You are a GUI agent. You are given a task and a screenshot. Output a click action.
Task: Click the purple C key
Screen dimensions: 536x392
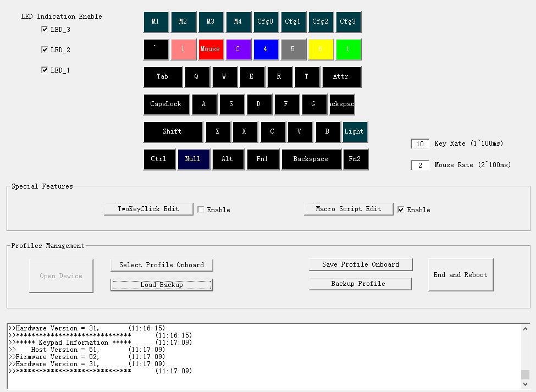238,49
